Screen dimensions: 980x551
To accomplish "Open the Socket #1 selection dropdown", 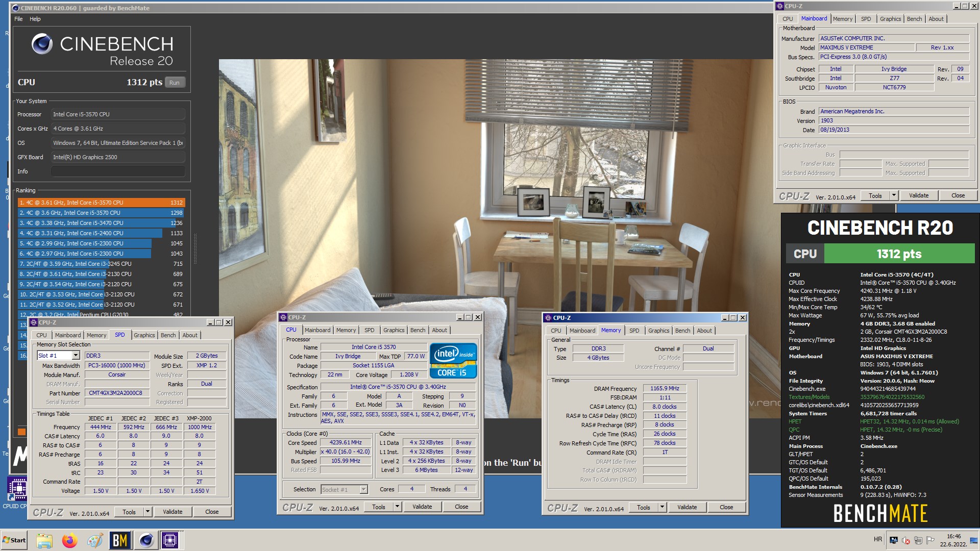I will click(x=363, y=490).
